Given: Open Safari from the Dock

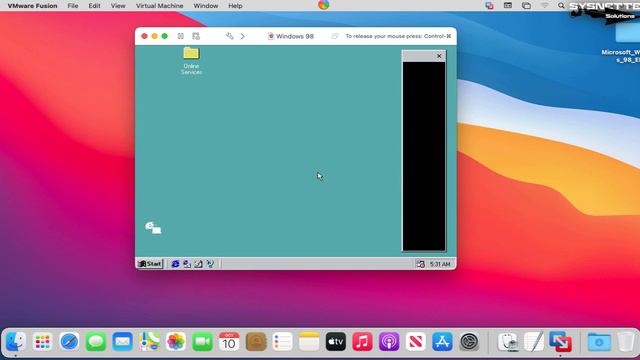Looking at the screenshot, I should tap(69, 342).
